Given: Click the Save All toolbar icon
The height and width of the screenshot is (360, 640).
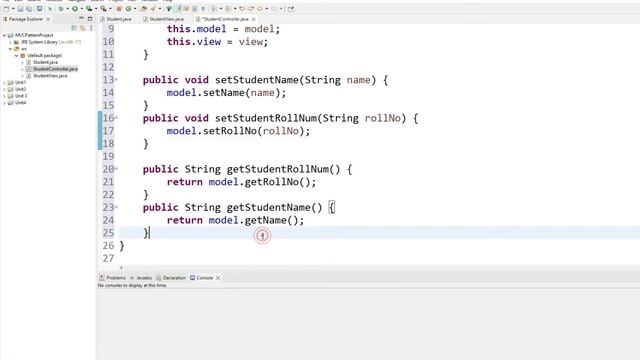Looking at the screenshot, I should (x=29, y=9).
